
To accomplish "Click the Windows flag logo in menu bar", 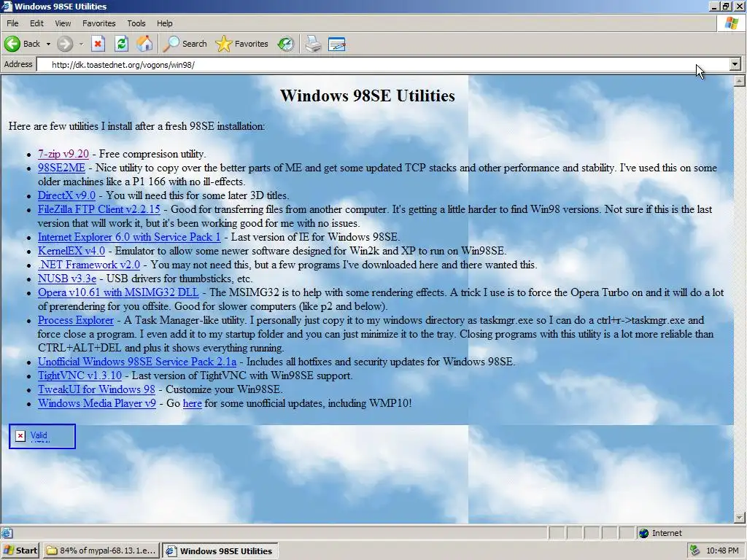I will tap(732, 23).
